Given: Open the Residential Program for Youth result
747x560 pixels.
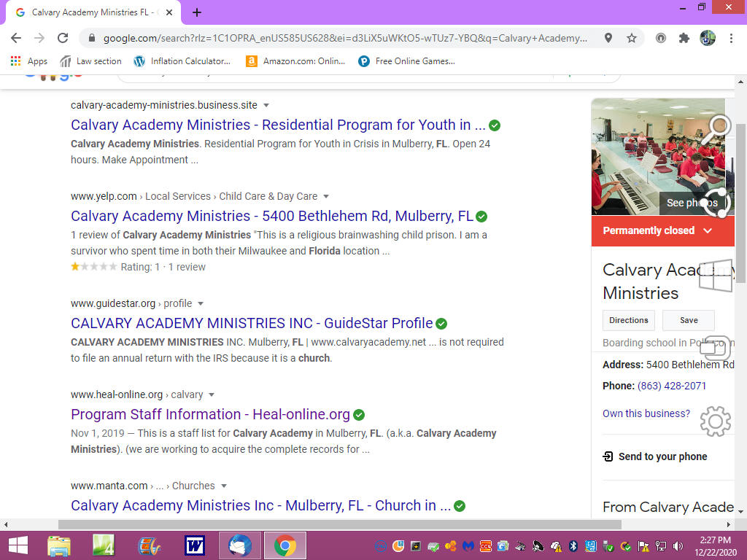Looking at the screenshot, I should pyautogui.click(x=278, y=125).
